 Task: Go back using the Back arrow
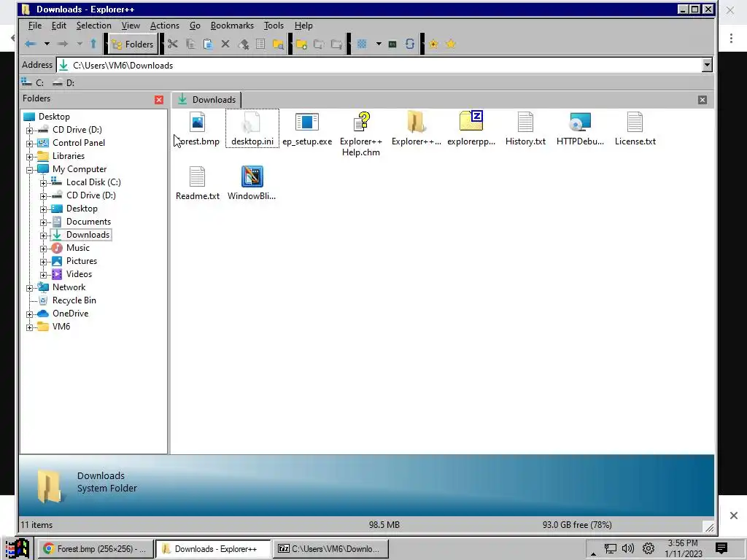tap(31, 44)
